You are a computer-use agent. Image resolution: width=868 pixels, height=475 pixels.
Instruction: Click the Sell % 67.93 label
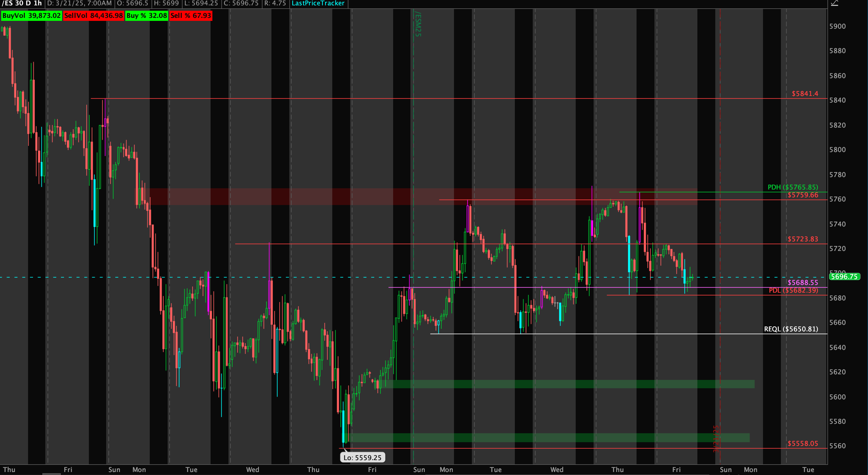pos(191,15)
